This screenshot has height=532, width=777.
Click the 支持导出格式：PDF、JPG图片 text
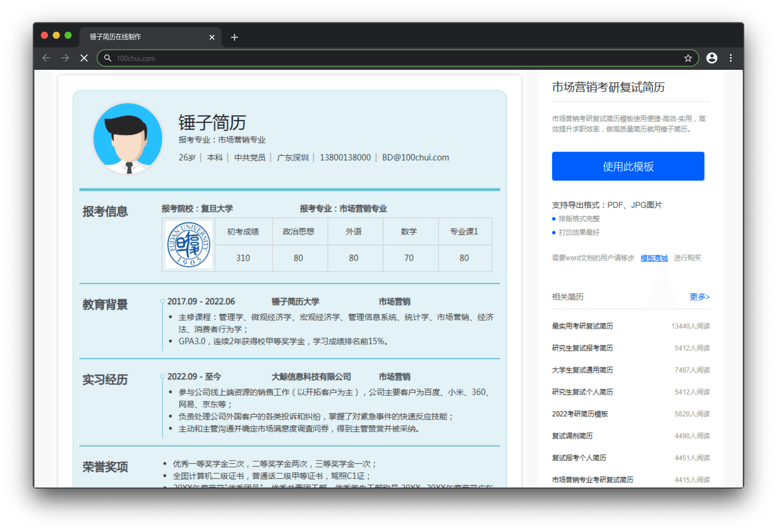(x=607, y=205)
